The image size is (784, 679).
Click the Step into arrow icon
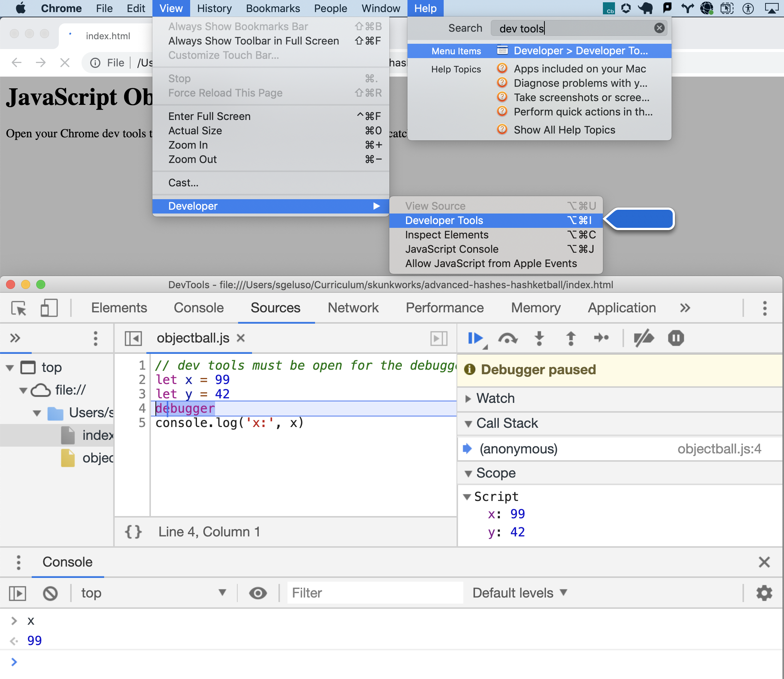click(x=539, y=338)
